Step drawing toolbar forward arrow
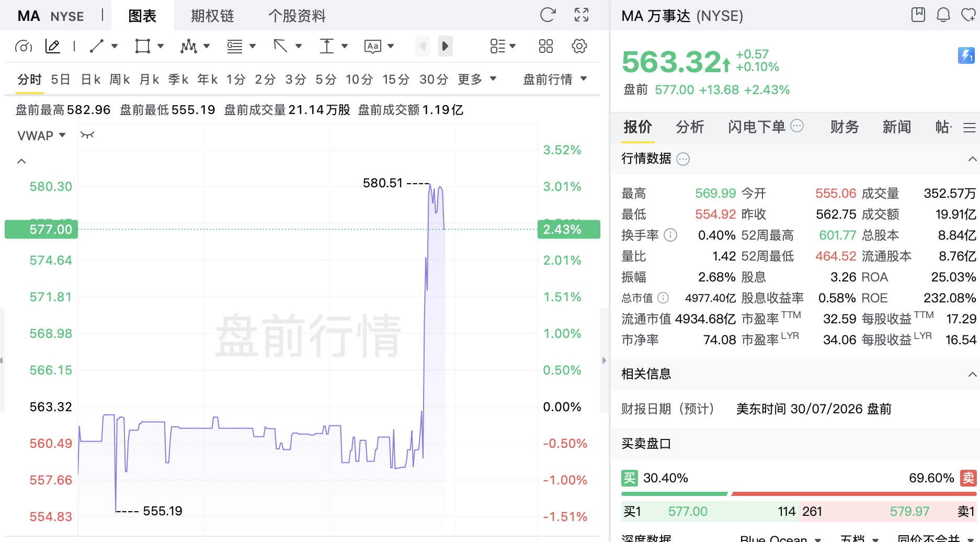The width and height of the screenshot is (980, 542). (x=445, y=46)
